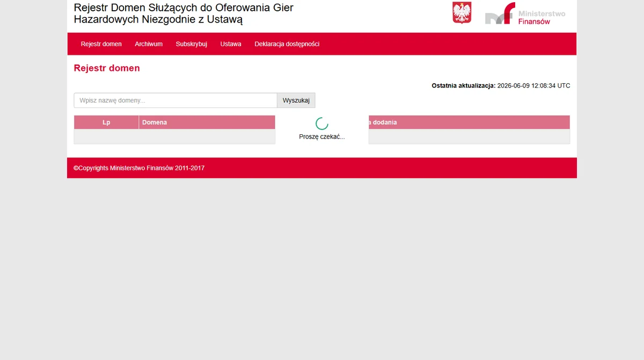Open the Archiwum menu item
This screenshot has height=360, width=644.
point(149,44)
